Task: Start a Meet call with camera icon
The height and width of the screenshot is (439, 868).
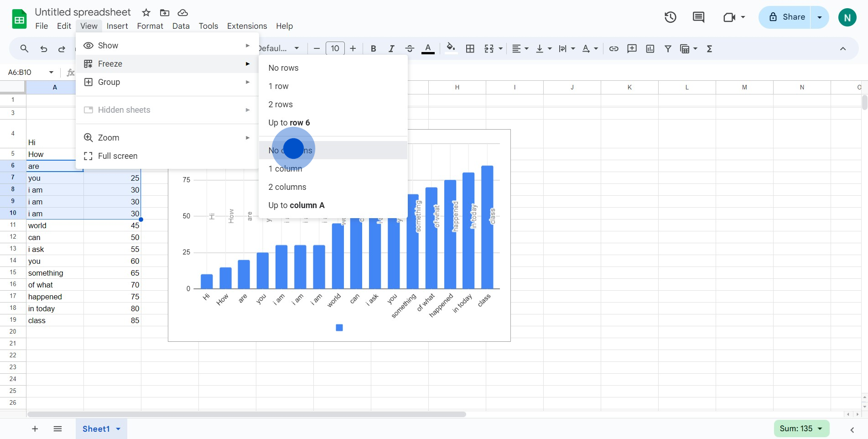Action: [x=729, y=17]
